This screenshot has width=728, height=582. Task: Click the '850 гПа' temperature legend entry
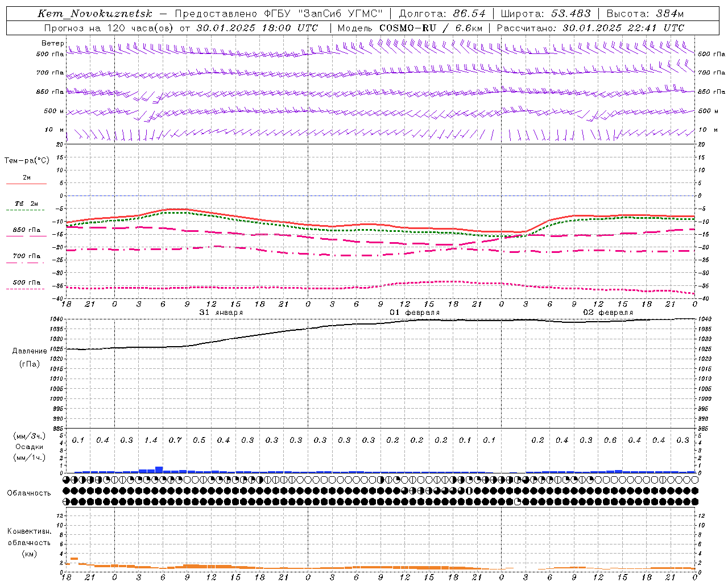point(26,230)
